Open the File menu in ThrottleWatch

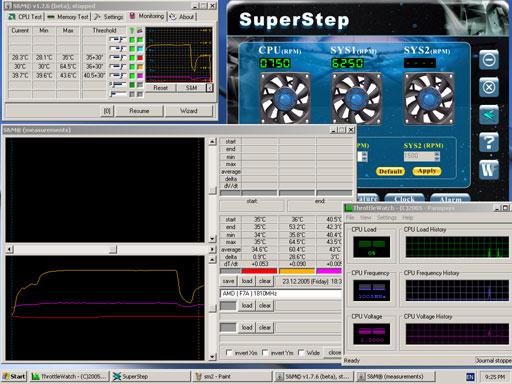(x=350, y=218)
